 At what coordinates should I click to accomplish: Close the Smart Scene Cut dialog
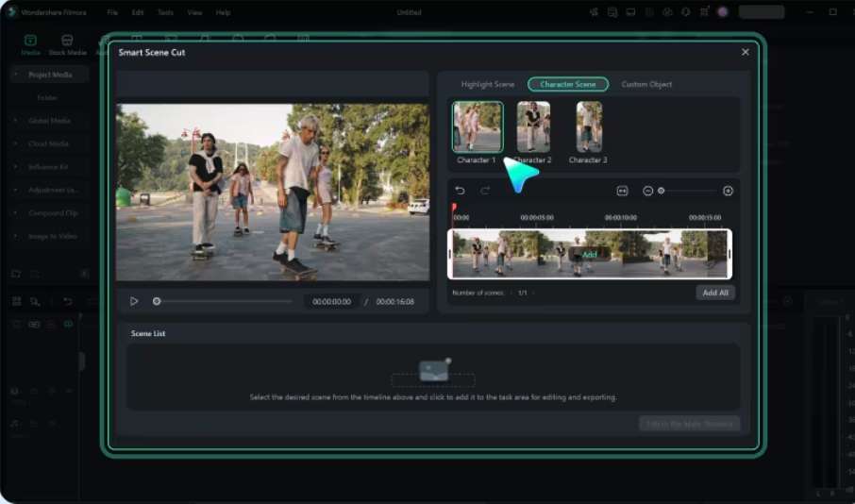click(x=746, y=52)
